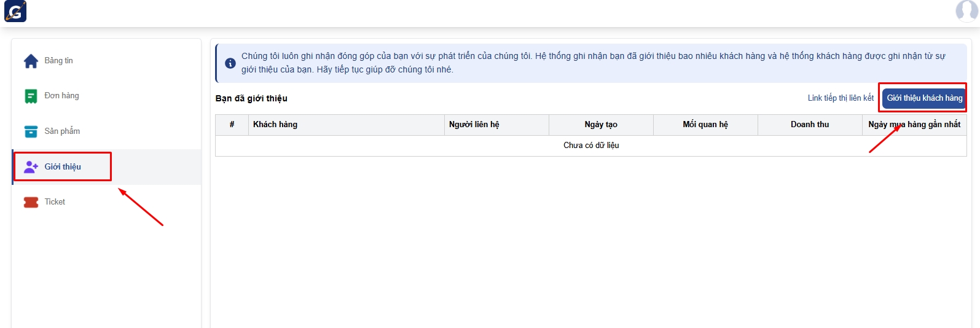Click the # column header
The height and width of the screenshot is (328, 980).
coord(232,125)
